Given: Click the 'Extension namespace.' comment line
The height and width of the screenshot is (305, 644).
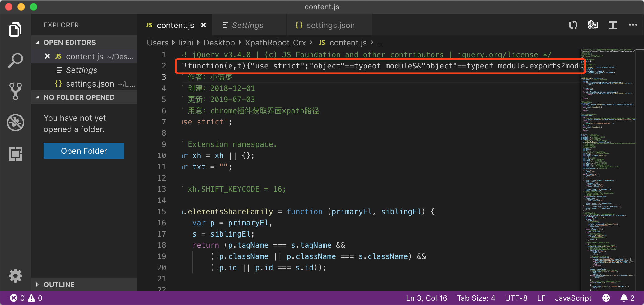Looking at the screenshot, I should click(x=232, y=144).
